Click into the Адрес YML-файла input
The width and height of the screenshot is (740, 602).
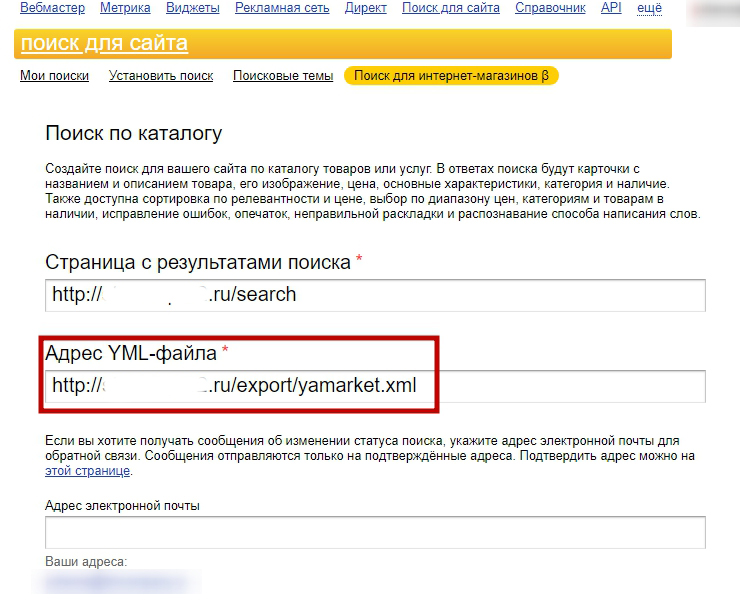[375, 385]
